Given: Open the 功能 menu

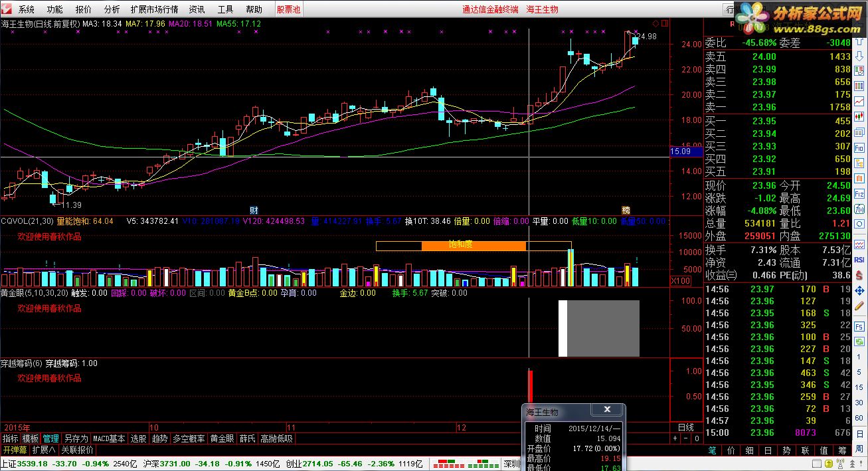Looking at the screenshot, I should coord(55,9).
